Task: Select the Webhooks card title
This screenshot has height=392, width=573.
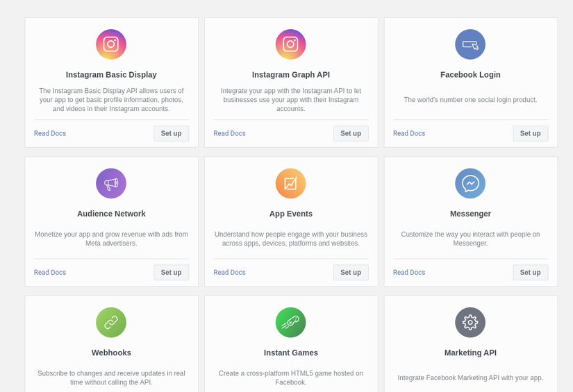Action: 111,352
